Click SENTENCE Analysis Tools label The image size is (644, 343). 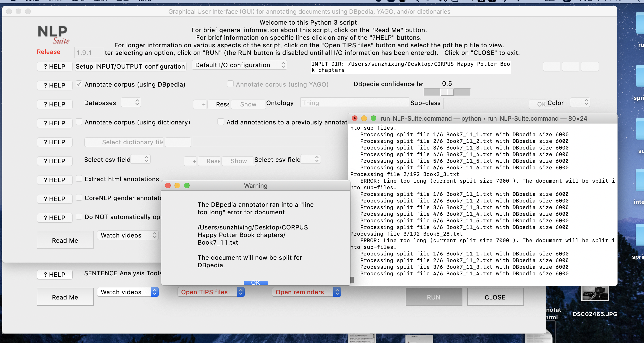point(123,273)
